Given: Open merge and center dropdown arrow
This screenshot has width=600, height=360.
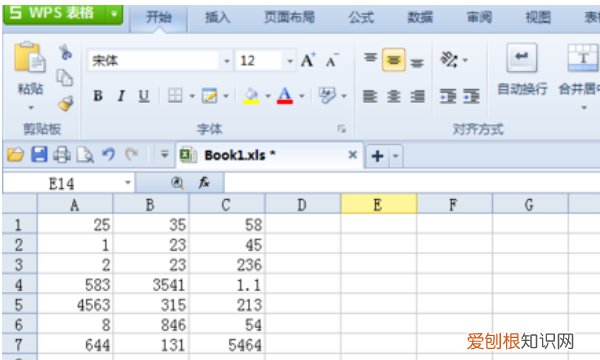Looking at the screenshot, I should [584, 108].
